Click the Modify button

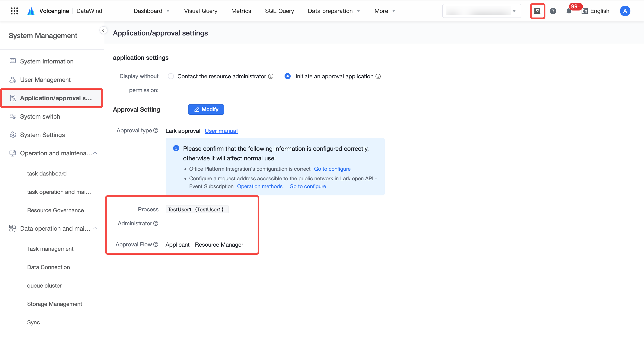[x=206, y=109]
